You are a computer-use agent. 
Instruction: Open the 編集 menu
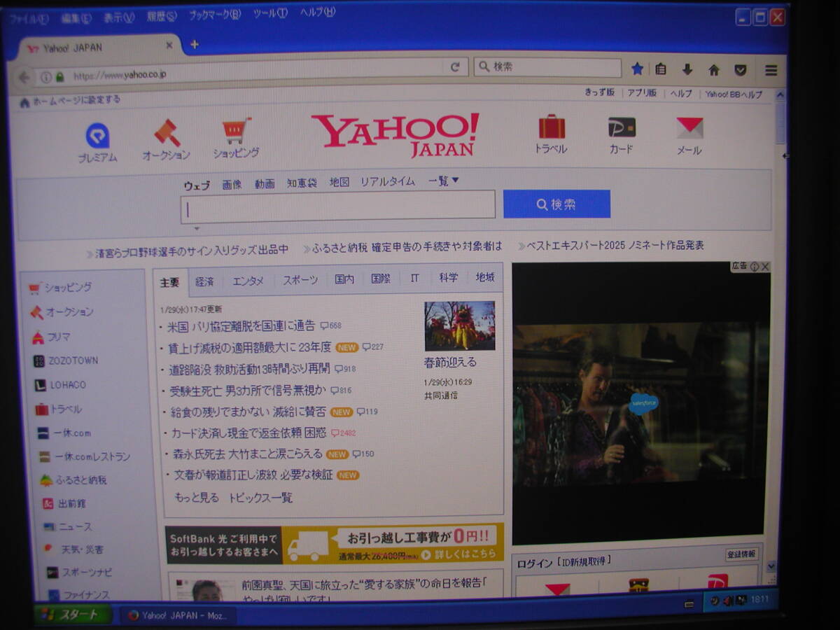click(x=76, y=18)
